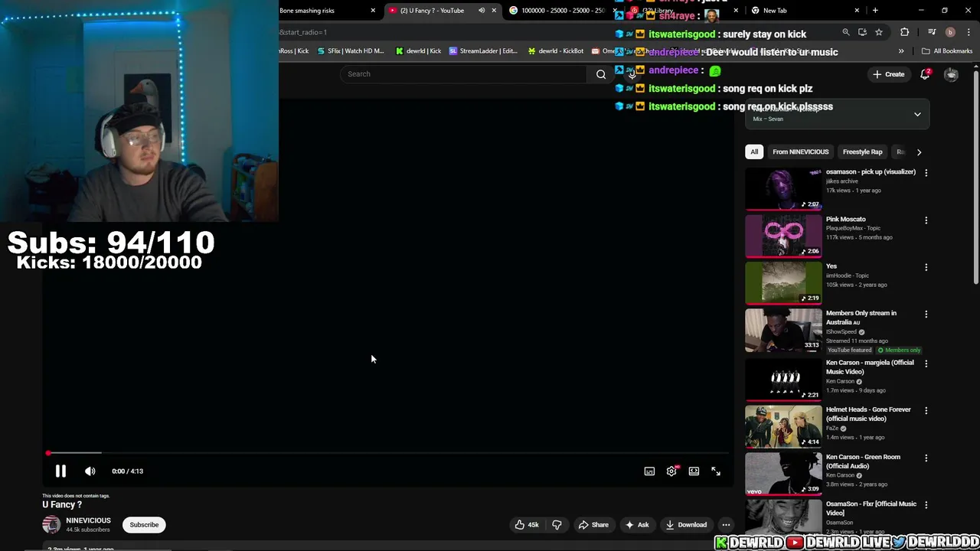This screenshot has width=980, height=551.
Task: Open the Yes video by iimHoodie thumbnail
Action: [x=783, y=282]
